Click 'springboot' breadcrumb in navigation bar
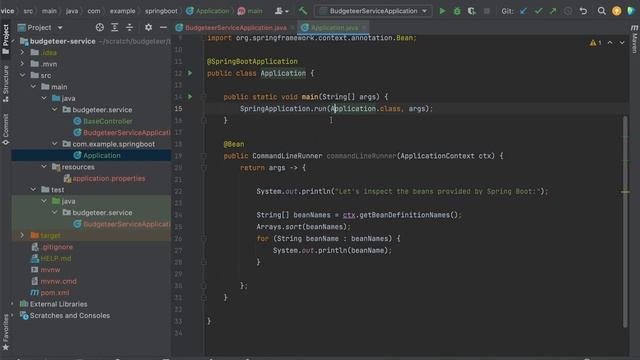The image size is (640, 360). tap(161, 11)
